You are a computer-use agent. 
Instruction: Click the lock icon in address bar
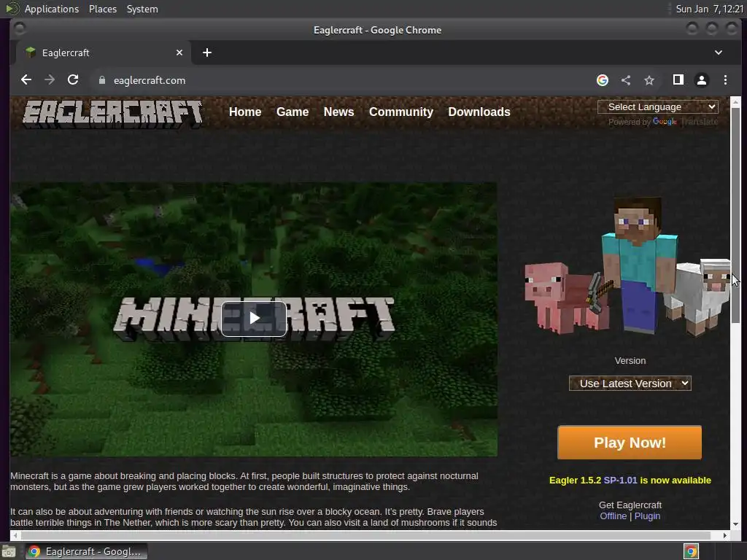point(101,80)
